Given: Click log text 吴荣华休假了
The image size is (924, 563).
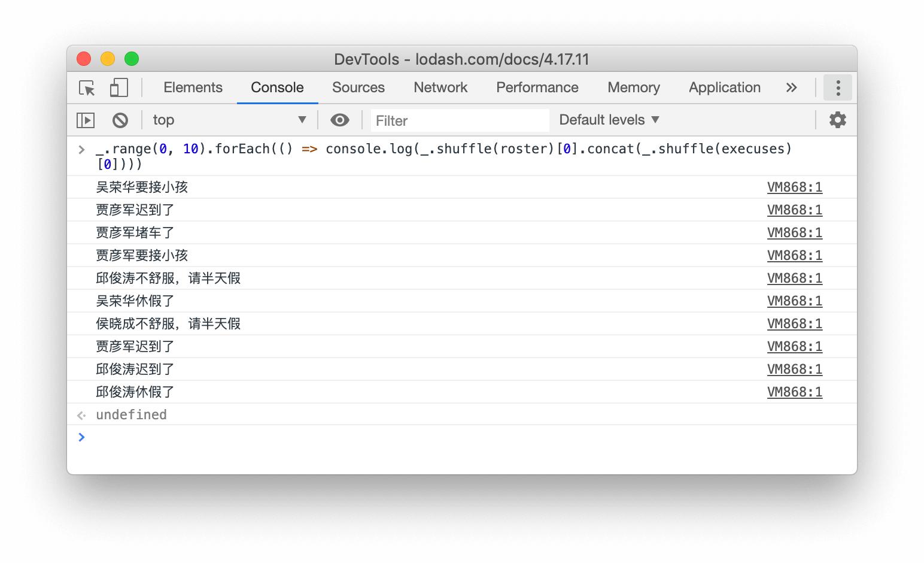Looking at the screenshot, I should (x=135, y=301).
